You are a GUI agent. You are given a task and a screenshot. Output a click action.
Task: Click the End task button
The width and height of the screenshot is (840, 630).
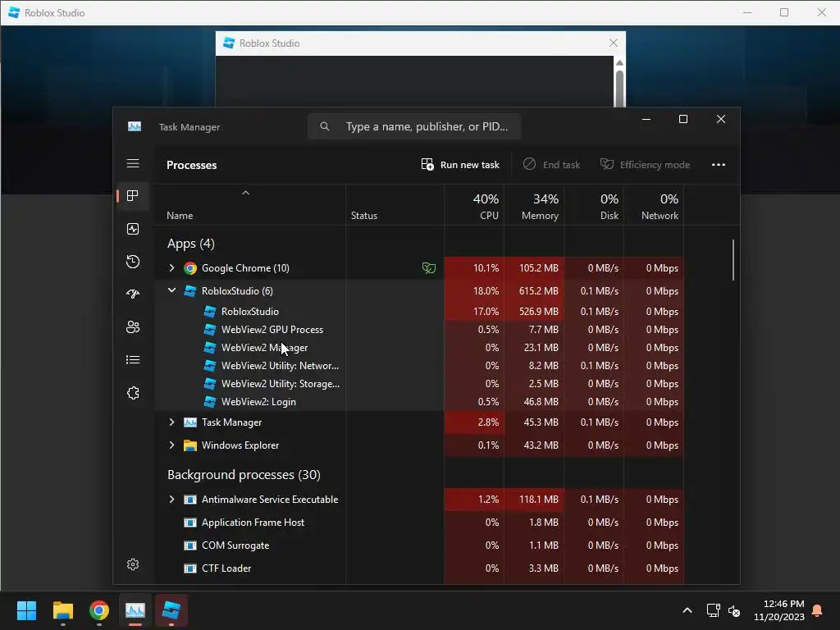pos(552,164)
